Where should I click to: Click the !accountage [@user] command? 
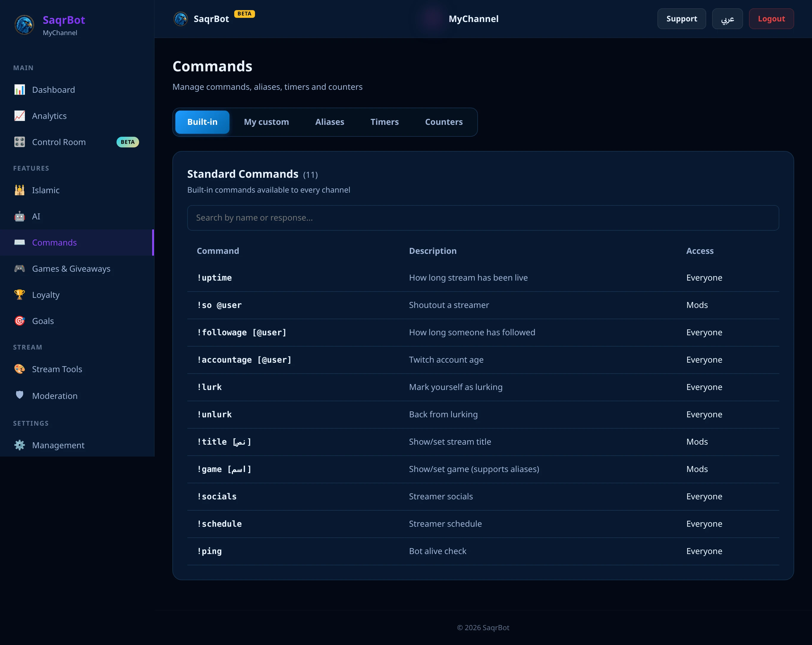(x=244, y=360)
